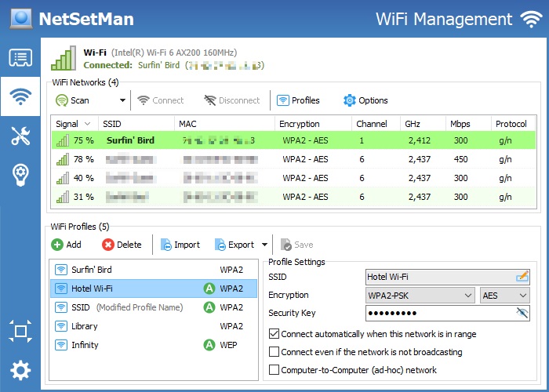Select the Library profile

(x=154, y=326)
